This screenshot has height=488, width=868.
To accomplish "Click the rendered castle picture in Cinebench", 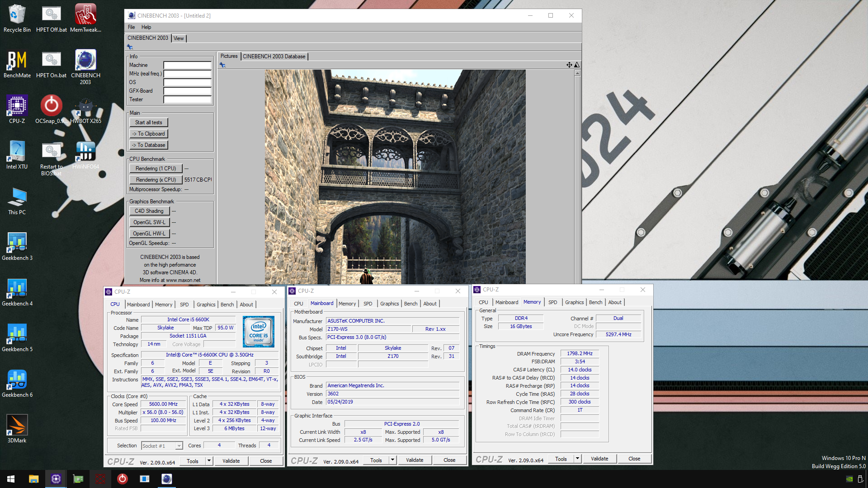I will [395, 177].
